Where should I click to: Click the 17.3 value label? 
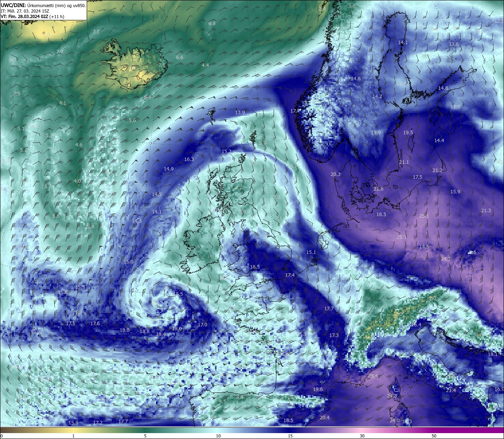pyautogui.click(x=334, y=335)
